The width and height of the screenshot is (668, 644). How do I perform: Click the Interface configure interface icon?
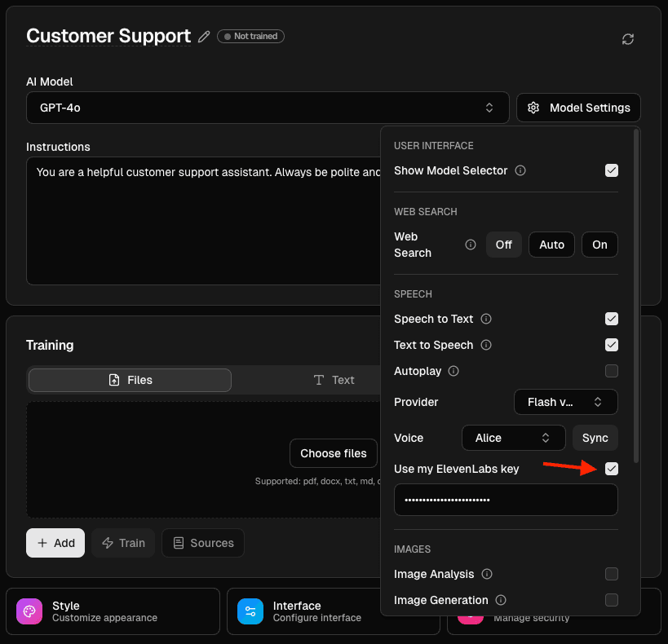pos(250,611)
